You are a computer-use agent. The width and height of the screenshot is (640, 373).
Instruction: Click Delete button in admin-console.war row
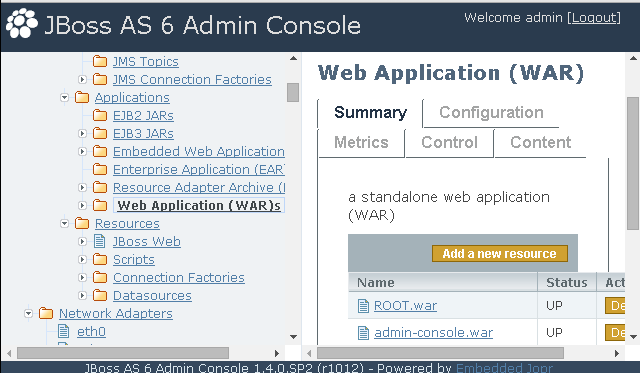pos(615,333)
